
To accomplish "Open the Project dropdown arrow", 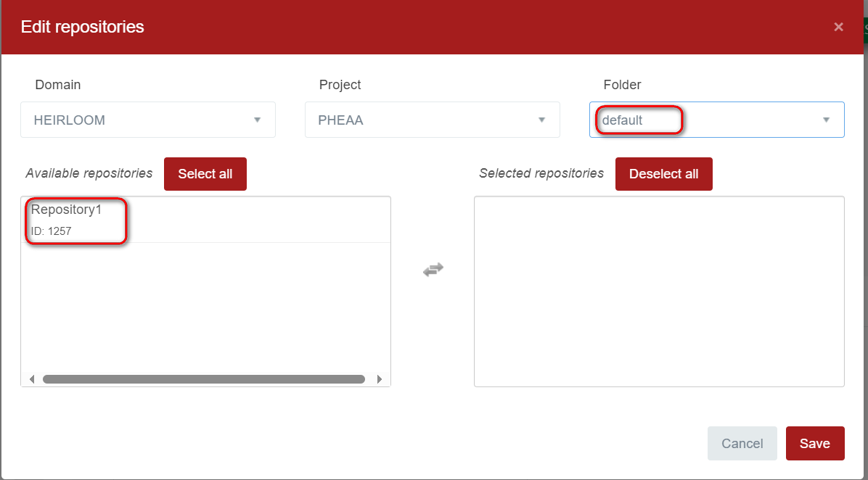I will click(x=541, y=120).
